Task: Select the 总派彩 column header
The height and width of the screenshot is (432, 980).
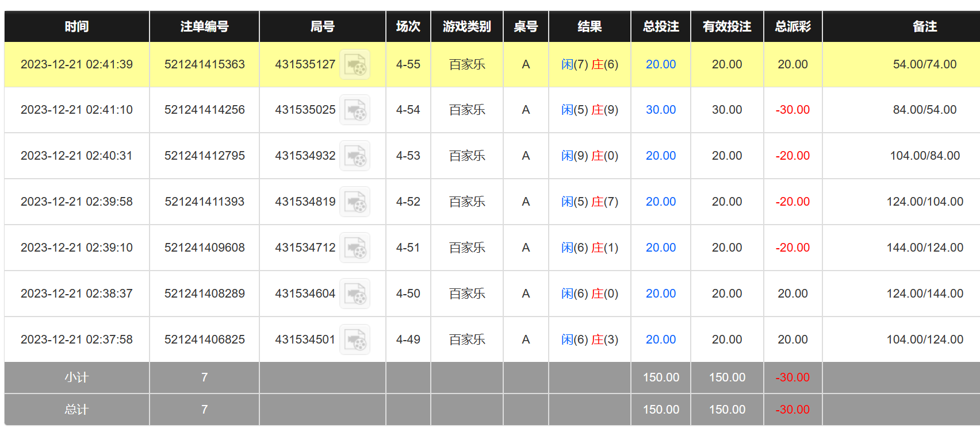Action: click(x=793, y=26)
